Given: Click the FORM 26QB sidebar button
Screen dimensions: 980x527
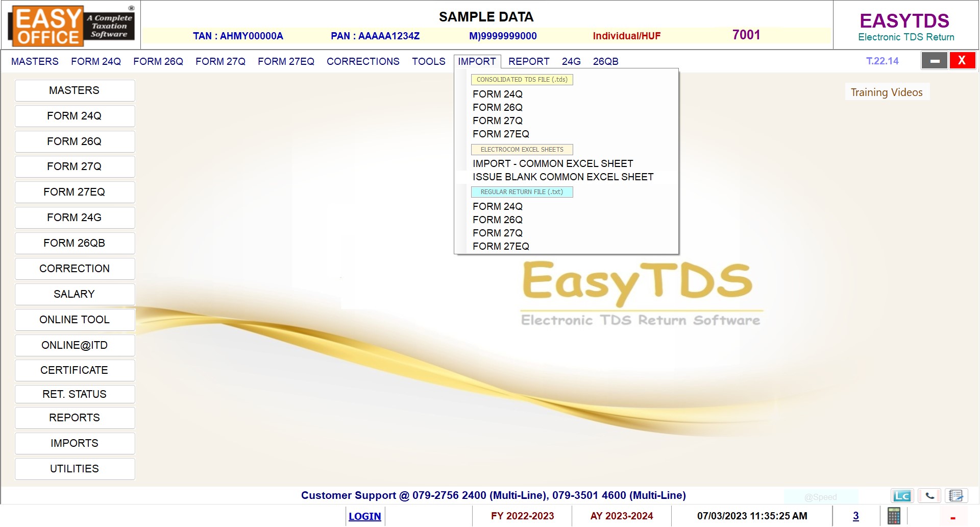Looking at the screenshot, I should 75,243.
